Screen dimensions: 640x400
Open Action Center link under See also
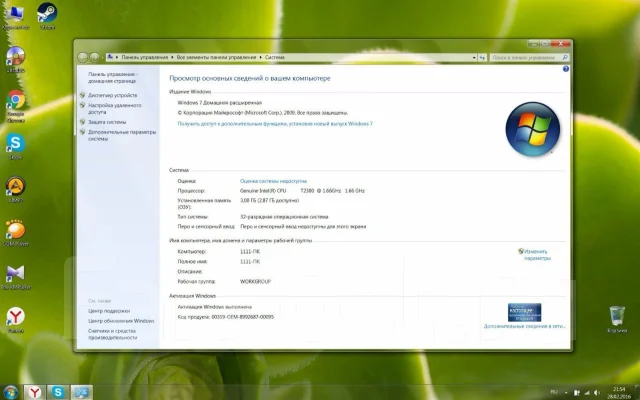(109, 311)
